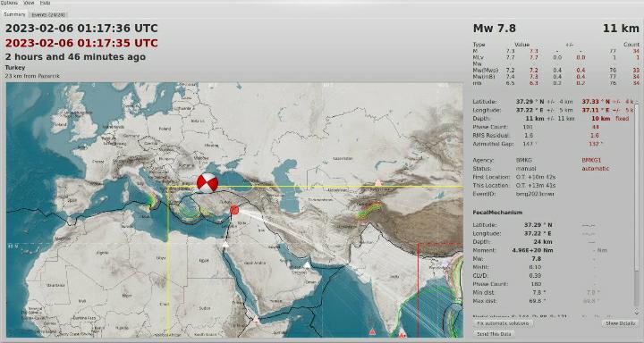Open the Help menu
The image size is (644, 343).
pyautogui.click(x=46, y=3)
